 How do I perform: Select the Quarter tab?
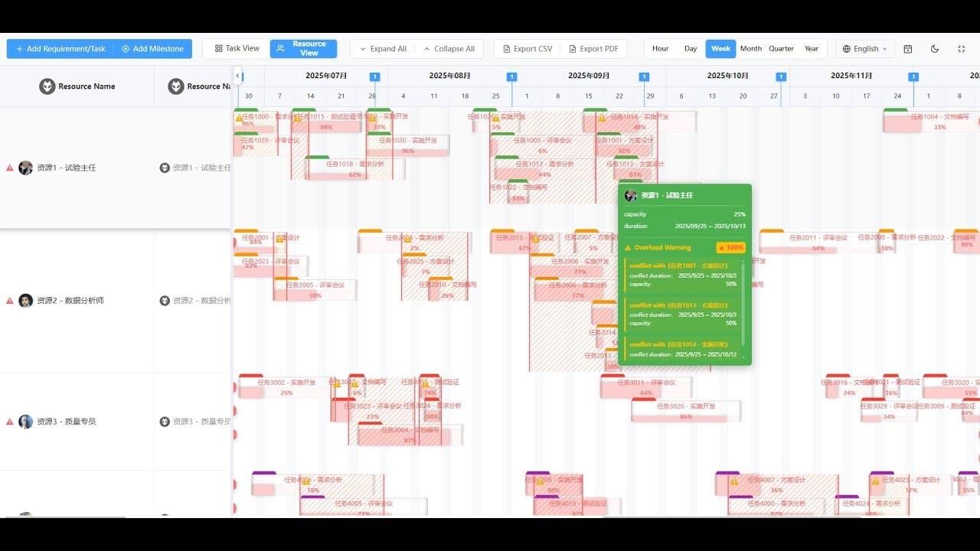click(x=781, y=48)
